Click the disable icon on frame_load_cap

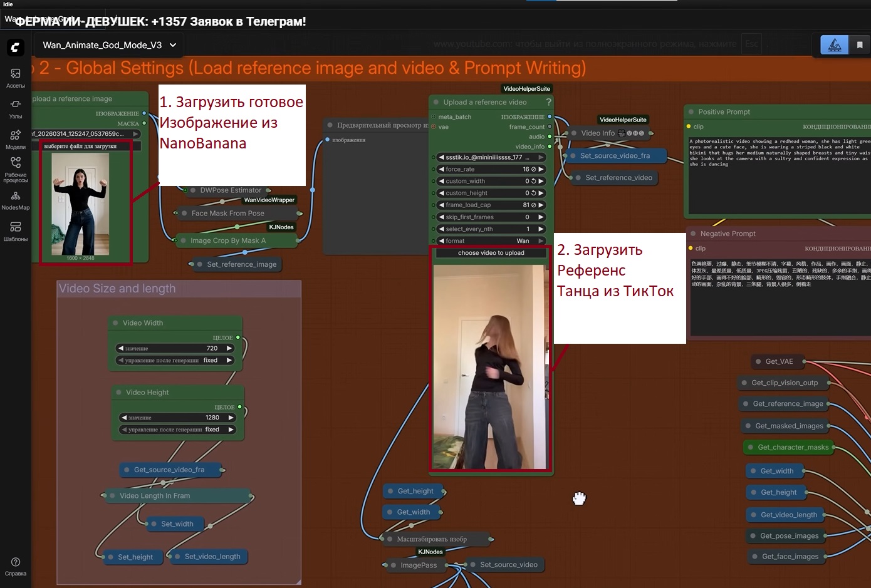[533, 205]
